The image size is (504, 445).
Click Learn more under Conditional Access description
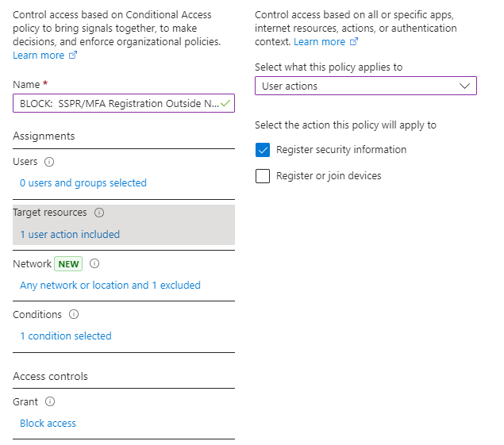click(39, 56)
